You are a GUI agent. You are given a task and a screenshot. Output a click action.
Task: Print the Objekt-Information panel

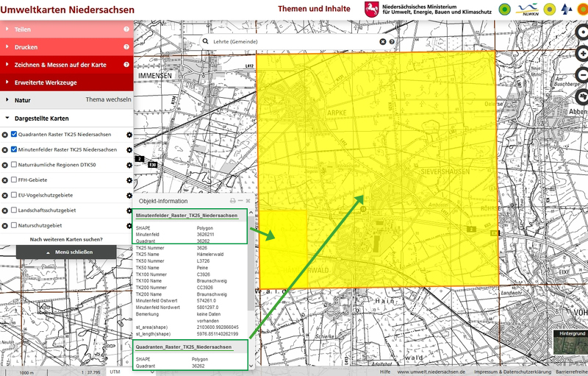233,201
